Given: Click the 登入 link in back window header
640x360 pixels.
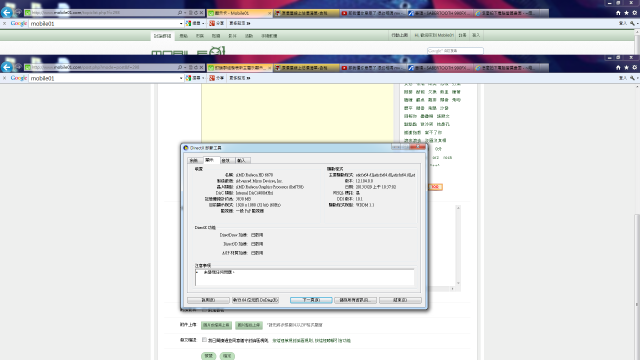Looking at the screenshot, I should click(x=476, y=36).
